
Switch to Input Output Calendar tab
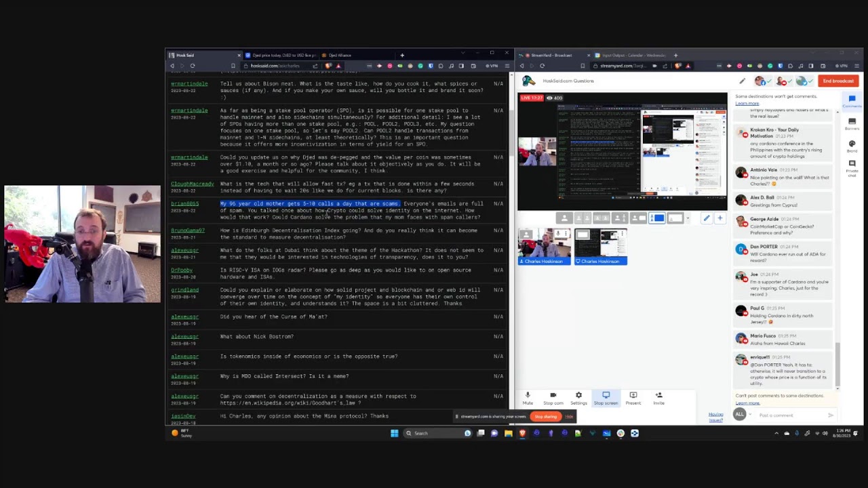[629, 55]
